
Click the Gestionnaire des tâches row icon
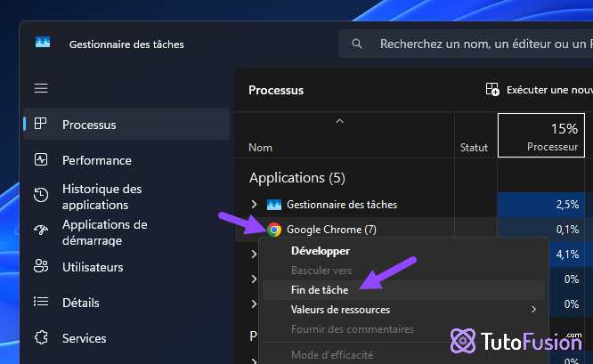tap(274, 205)
